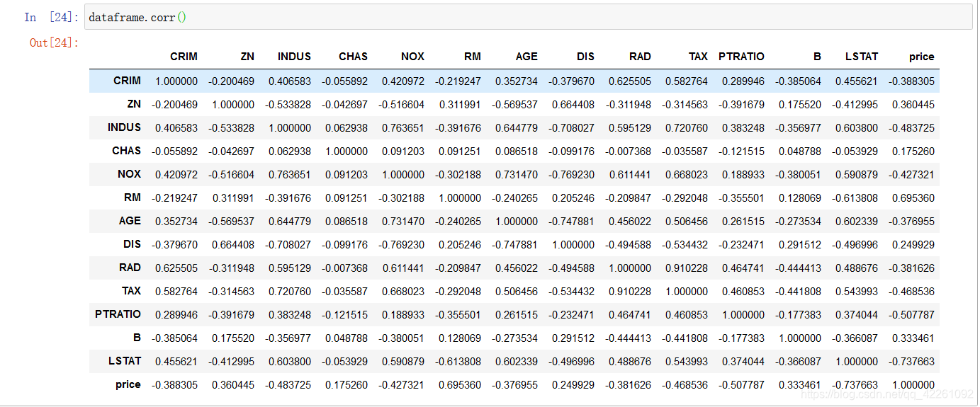Viewport: 980px width, 407px height.
Task: Select the LSTAT row label
Action: (125, 361)
